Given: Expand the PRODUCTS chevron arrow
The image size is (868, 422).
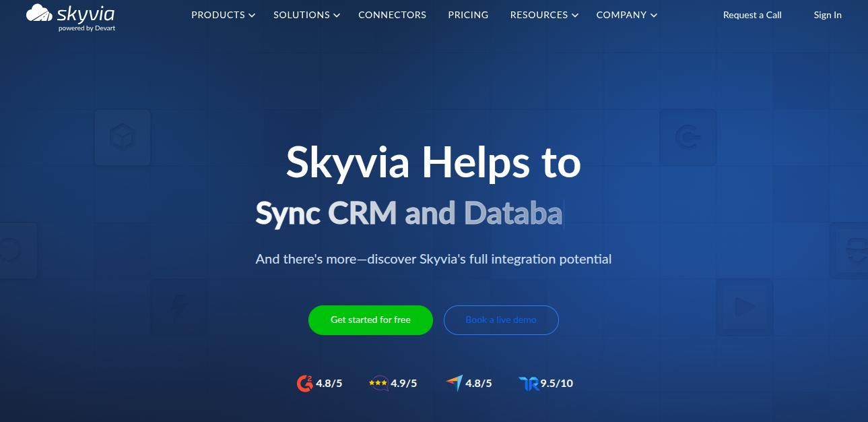Looking at the screenshot, I should click(252, 16).
